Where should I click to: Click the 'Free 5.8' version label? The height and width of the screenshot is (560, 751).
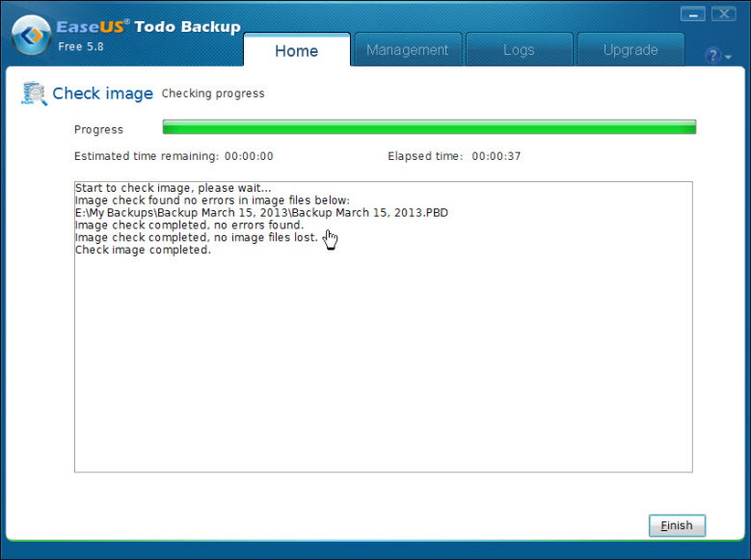[80, 46]
